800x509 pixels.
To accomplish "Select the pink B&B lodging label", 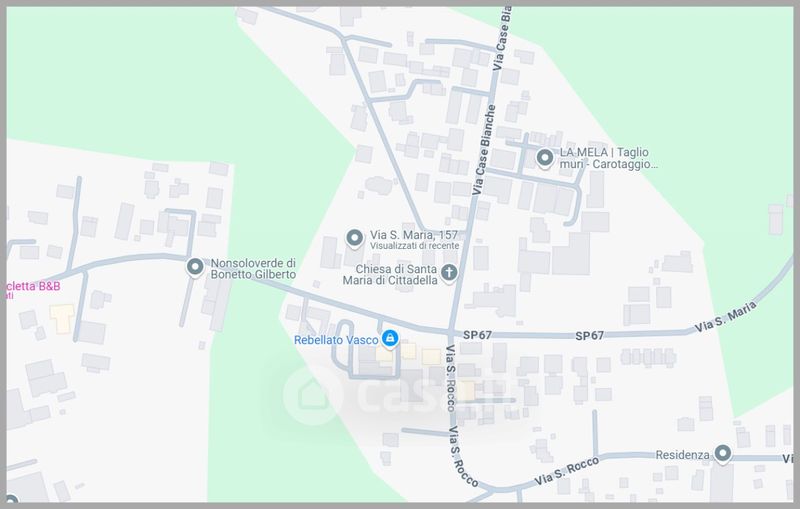I will 33,286.
